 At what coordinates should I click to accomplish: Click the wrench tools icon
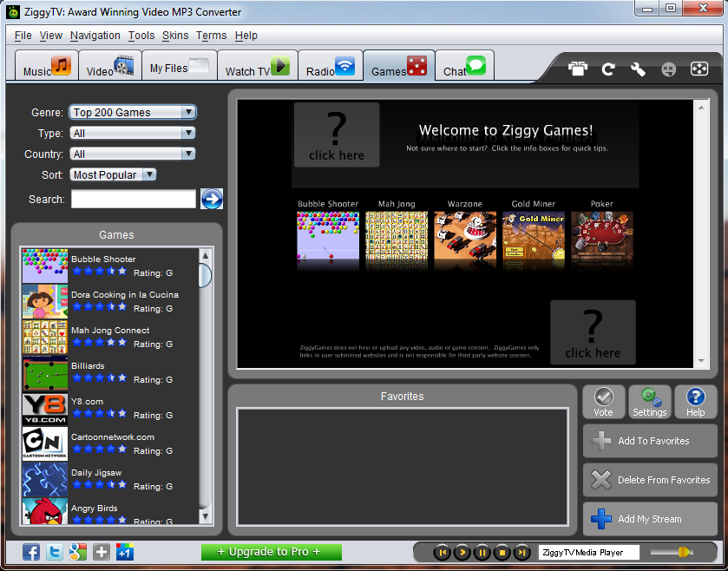pos(638,69)
